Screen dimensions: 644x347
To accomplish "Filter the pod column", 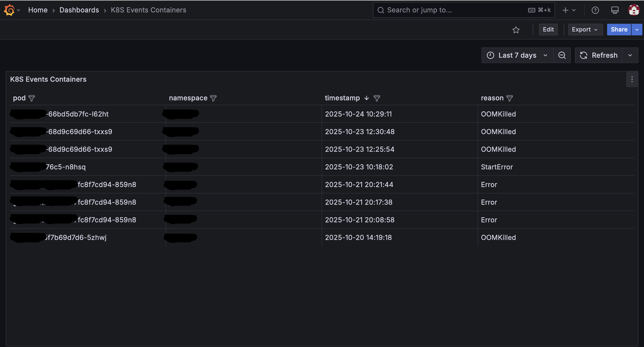I will tap(32, 98).
